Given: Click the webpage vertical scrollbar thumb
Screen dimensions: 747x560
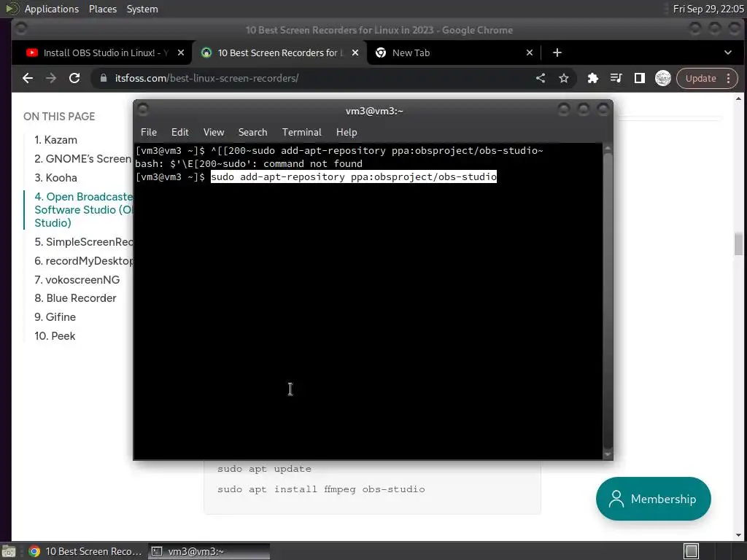Looking at the screenshot, I should pos(738,244).
